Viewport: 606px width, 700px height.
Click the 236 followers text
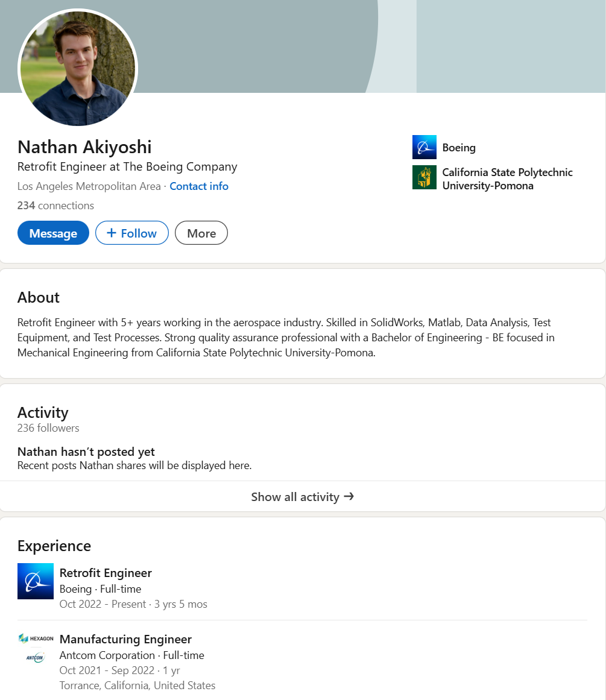pos(48,428)
